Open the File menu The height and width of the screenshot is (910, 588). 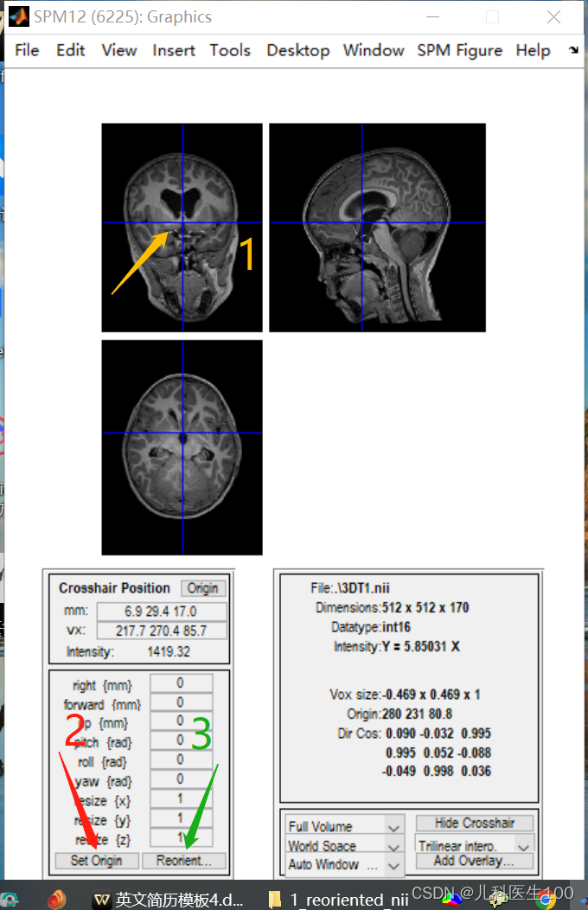27,50
